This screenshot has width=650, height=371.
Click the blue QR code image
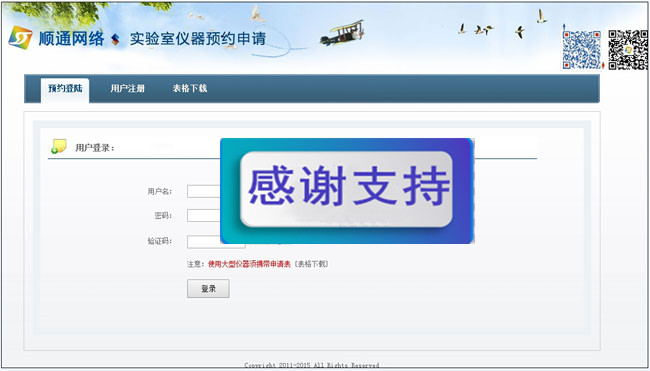tap(582, 49)
